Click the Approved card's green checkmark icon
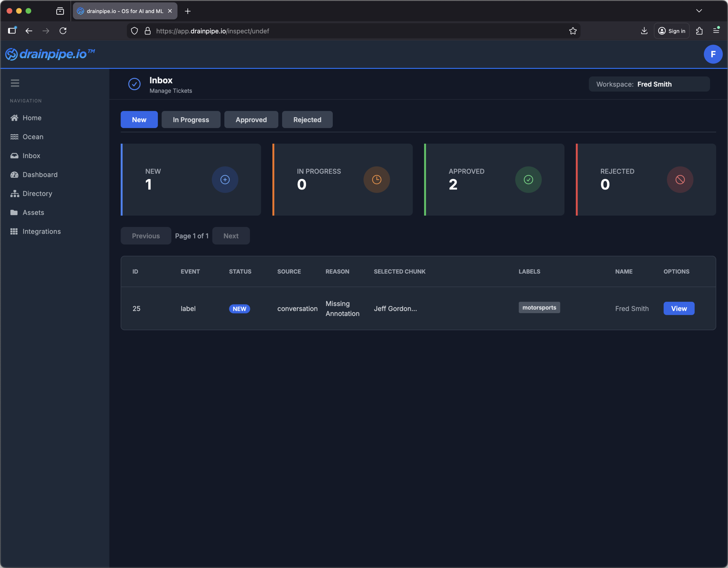 point(528,180)
